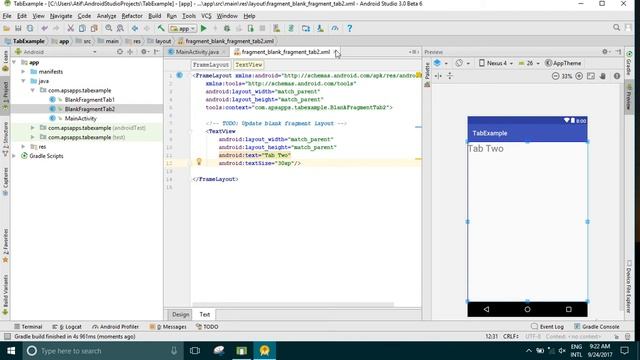This screenshot has height=360, width=640.
Task: Click the Cut scissors icon
Action: pyautogui.click(x=70, y=29)
